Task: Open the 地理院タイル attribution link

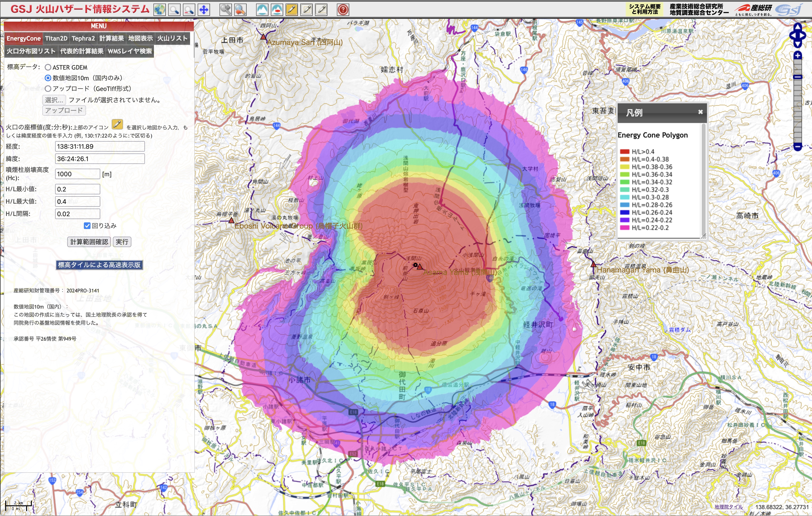Action: tap(729, 507)
